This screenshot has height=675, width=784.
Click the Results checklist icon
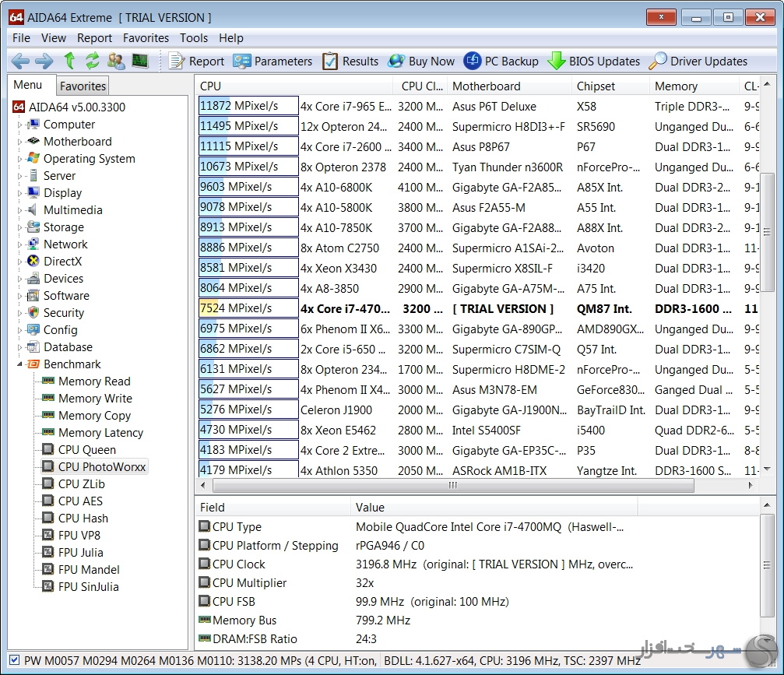click(x=330, y=61)
